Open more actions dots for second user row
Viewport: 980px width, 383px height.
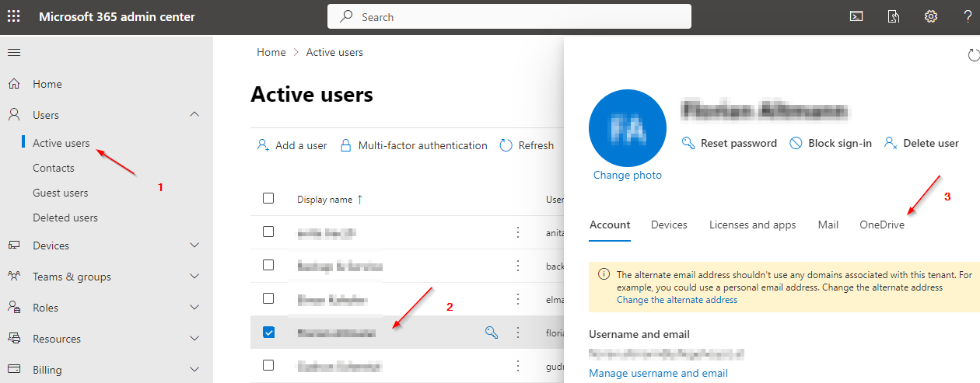[x=518, y=266]
